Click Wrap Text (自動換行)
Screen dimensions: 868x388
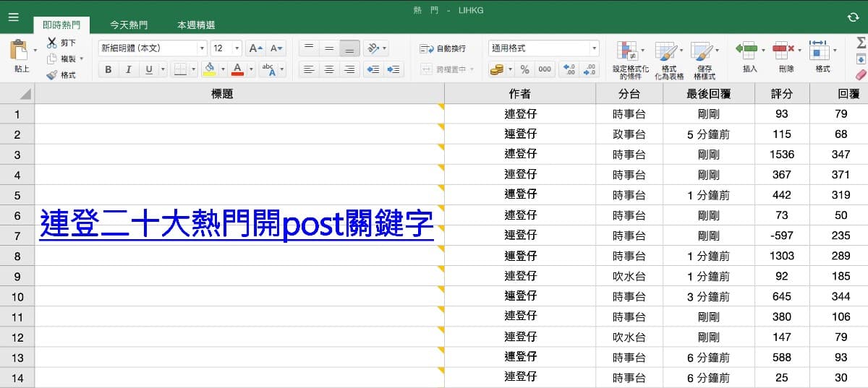443,48
